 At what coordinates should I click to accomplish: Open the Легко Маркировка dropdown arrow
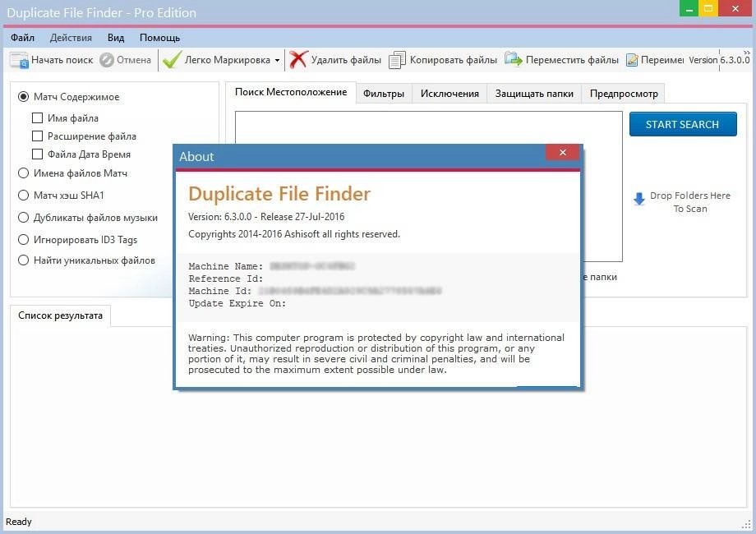[x=277, y=60]
